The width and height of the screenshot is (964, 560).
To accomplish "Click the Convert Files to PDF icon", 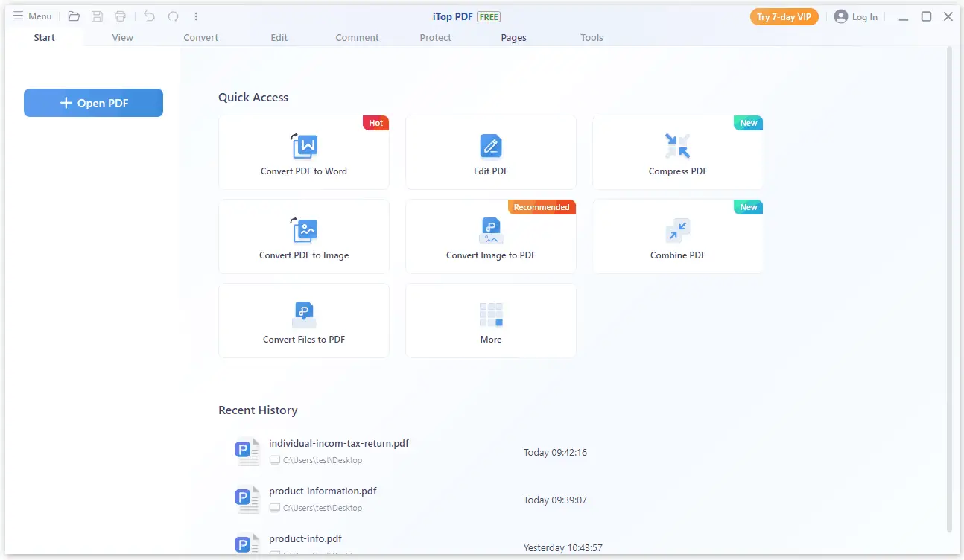I will 304,314.
